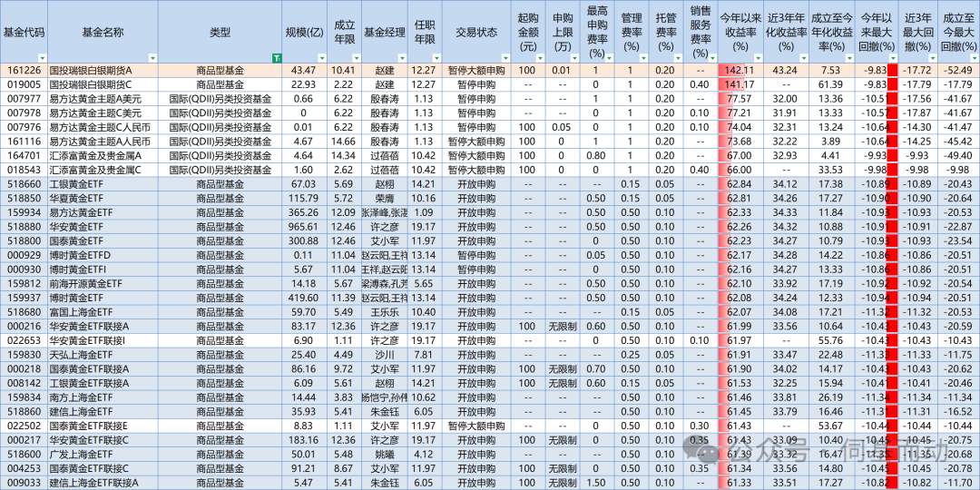
Task: Open the 最高申购费率 column filter dropdown
Action: pos(609,58)
